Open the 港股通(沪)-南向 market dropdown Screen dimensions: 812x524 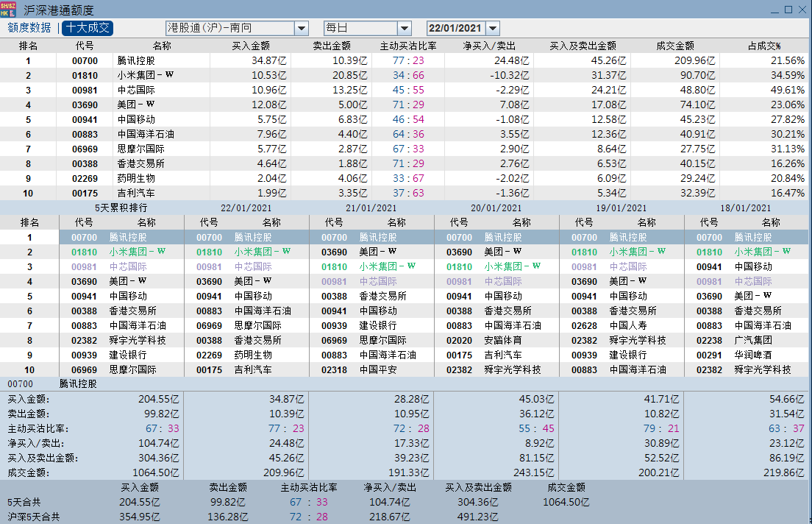302,28
